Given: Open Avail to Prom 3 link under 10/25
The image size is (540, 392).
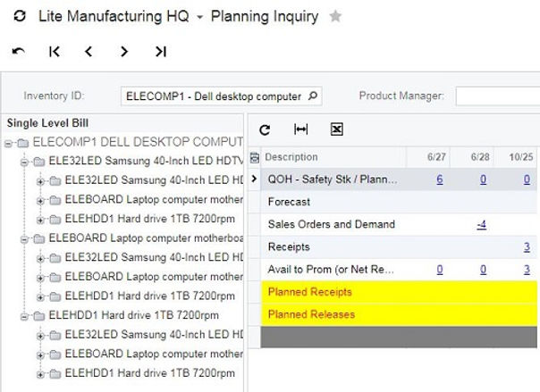Looking at the screenshot, I should [527, 270].
